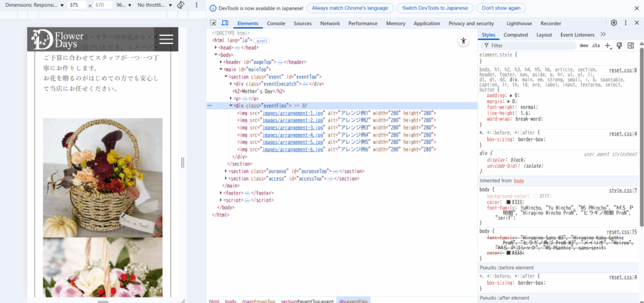Expand the section class purpose node

click(227, 171)
